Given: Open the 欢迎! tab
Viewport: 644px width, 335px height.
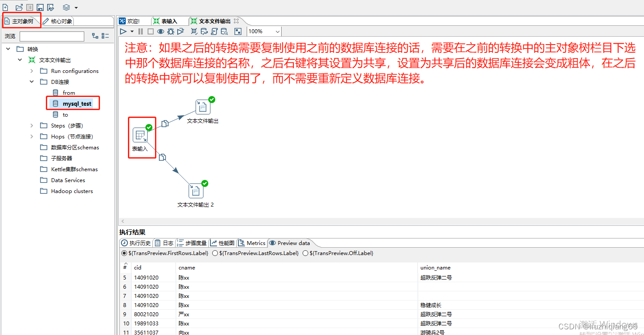Looking at the screenshot, I should [130, 21].
